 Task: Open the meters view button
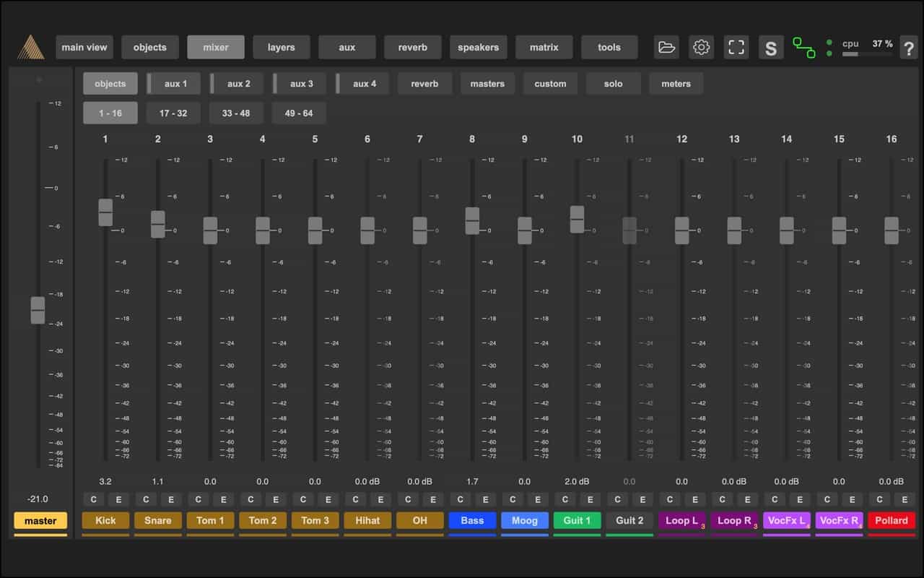676,84
